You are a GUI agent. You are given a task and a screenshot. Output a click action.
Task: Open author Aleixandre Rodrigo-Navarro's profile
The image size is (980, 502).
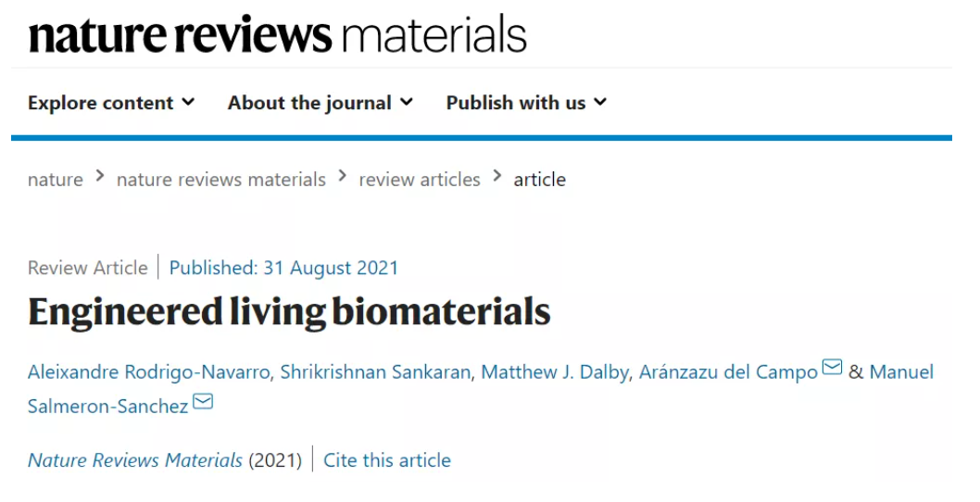click(149, 372)
